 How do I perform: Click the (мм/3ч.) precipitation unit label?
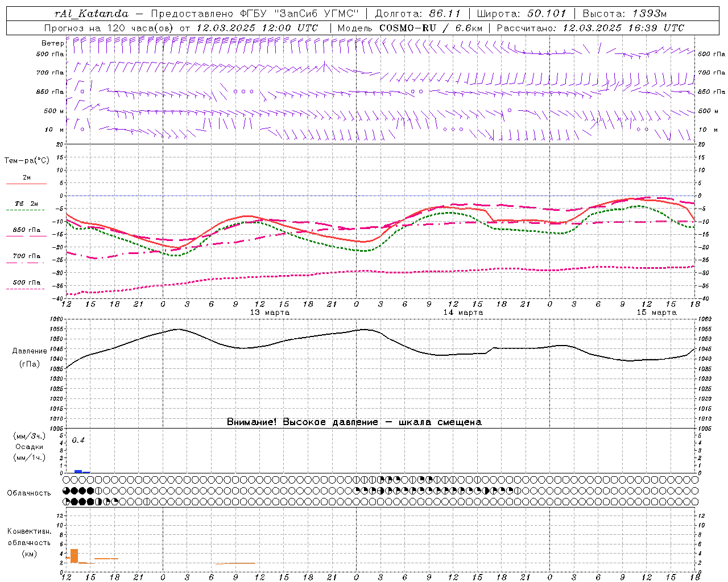(29, 436)
